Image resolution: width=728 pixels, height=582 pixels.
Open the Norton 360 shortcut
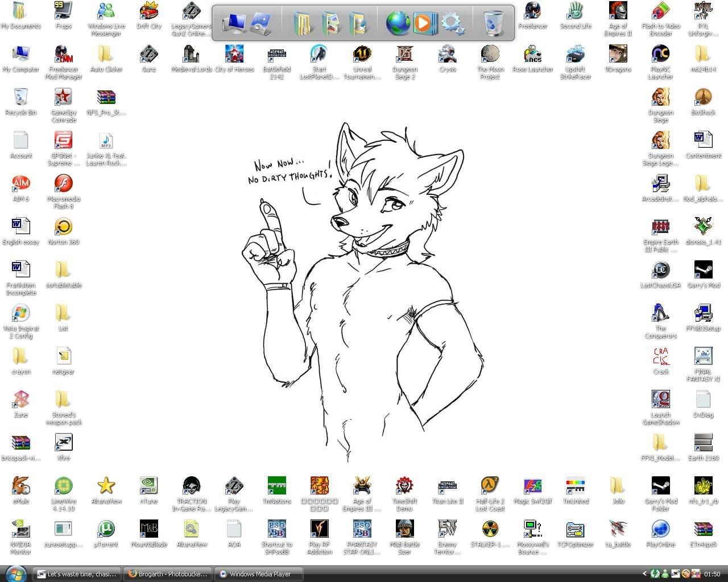(x=63, y=227)
